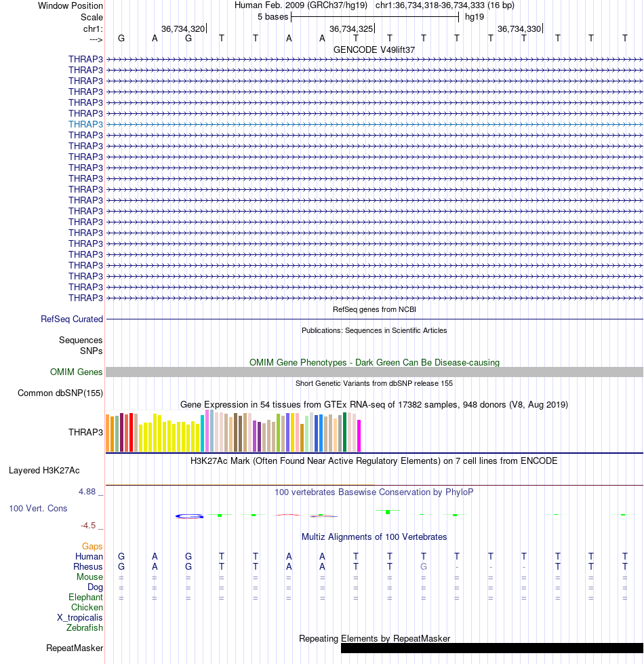Click the highlighted light-blue THRAP3 transcript label
644x664 pixels.
pos(85,124)
